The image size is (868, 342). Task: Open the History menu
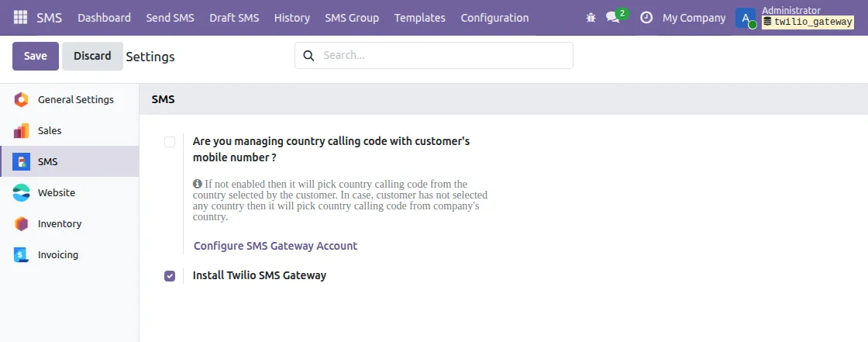click(x=291, y=18)
